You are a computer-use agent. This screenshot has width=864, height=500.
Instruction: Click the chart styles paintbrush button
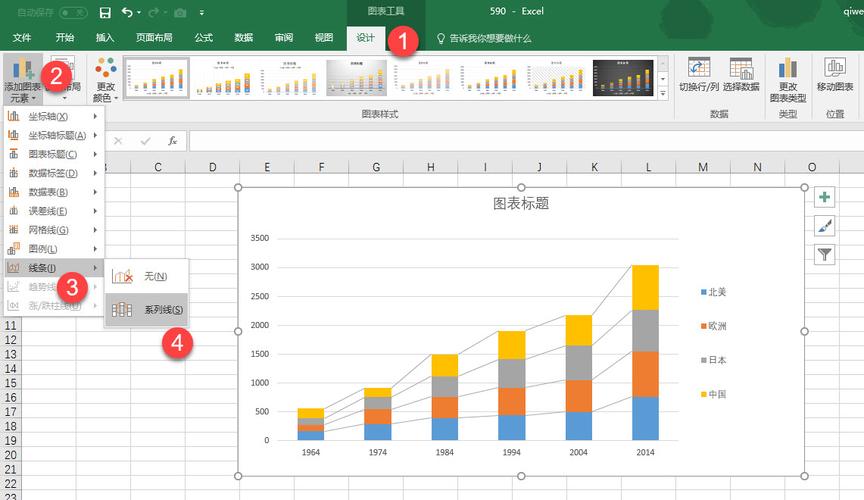pos(824,225)
